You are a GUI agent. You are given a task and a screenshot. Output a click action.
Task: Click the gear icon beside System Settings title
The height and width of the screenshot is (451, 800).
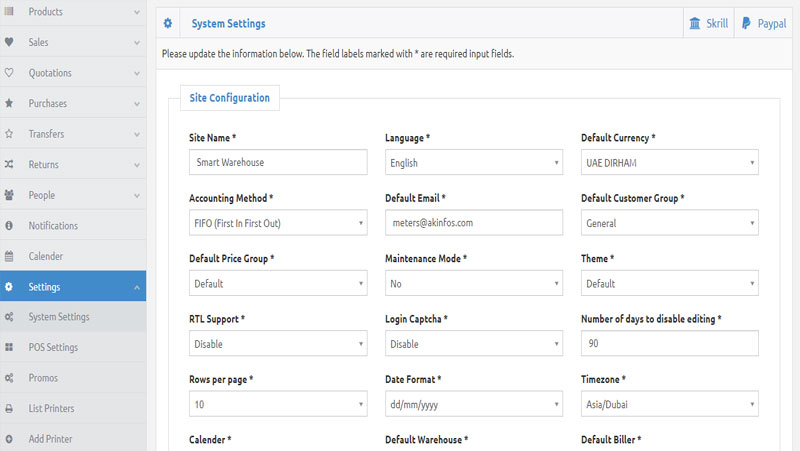point(168,23)
